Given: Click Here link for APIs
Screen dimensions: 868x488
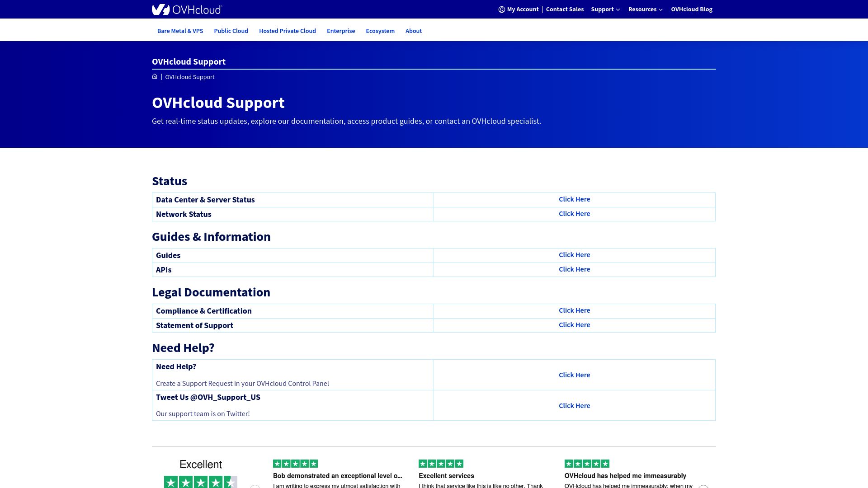Looking at the screenshot, I should tap(574, 269).
